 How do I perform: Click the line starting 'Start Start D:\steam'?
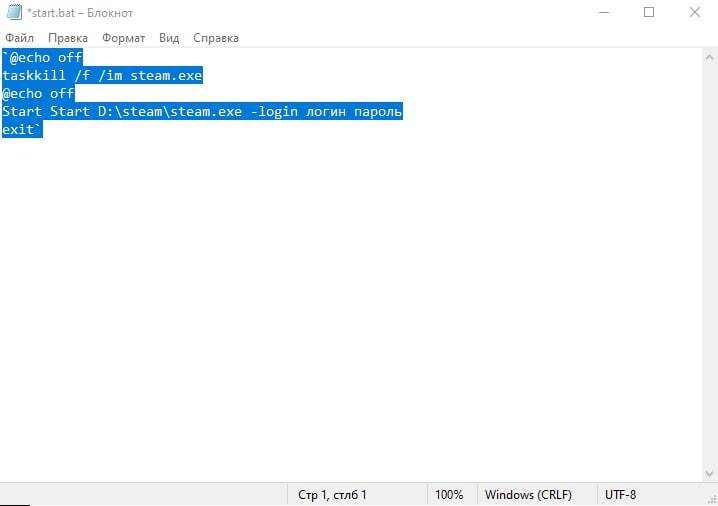coord(202,111)
